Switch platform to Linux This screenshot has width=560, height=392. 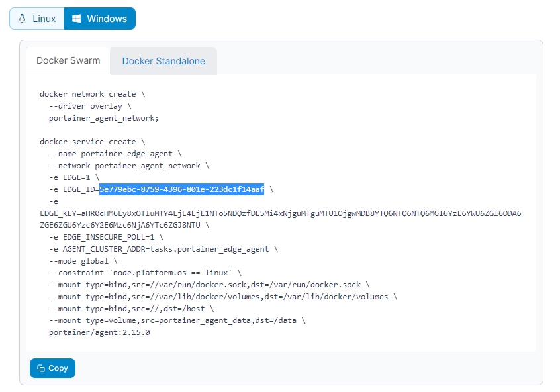pos(37,19)
